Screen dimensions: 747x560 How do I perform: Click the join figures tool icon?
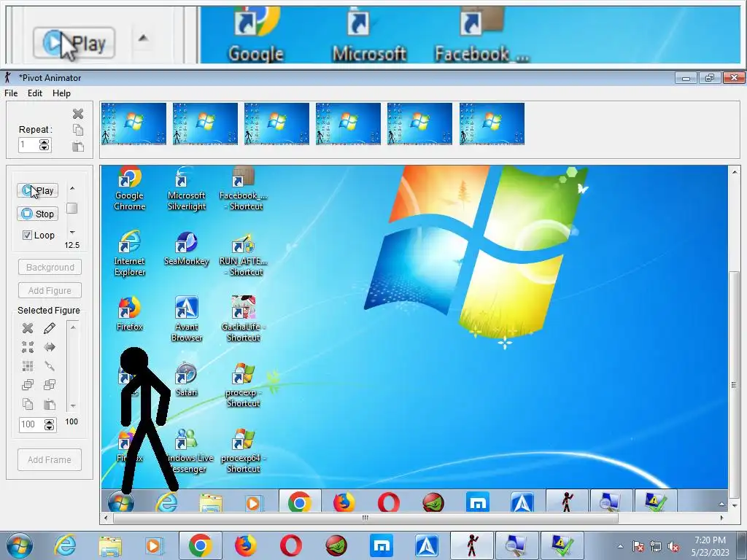click(50, 366)
